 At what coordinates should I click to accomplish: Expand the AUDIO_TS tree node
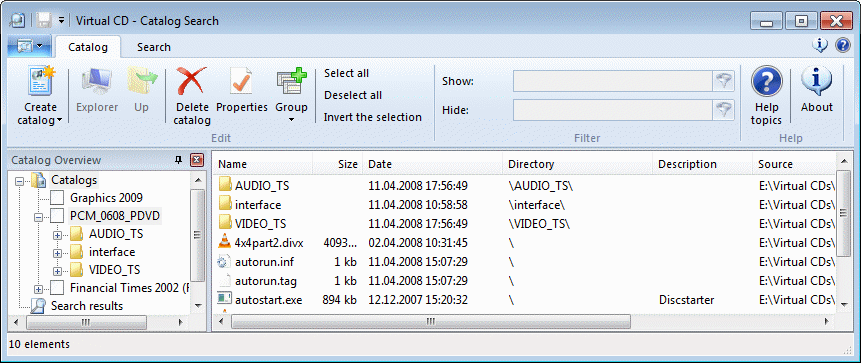click(x=57, y=234)
